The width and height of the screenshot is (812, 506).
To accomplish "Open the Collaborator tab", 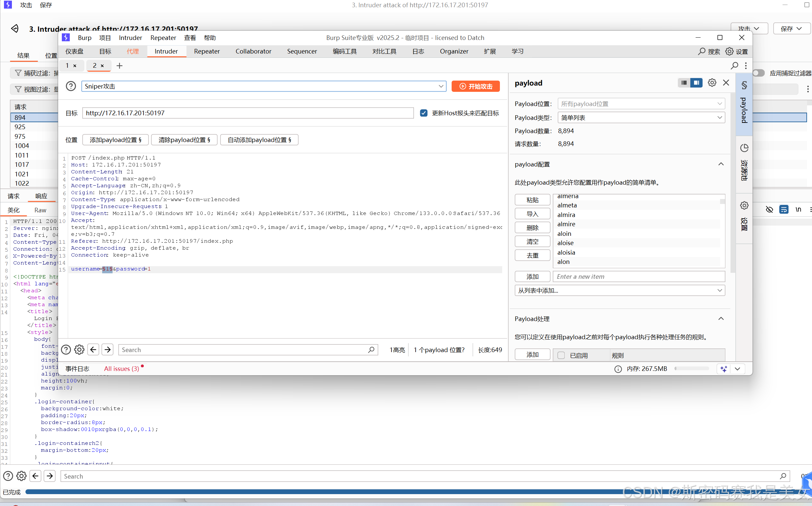I will click(253, 51).
